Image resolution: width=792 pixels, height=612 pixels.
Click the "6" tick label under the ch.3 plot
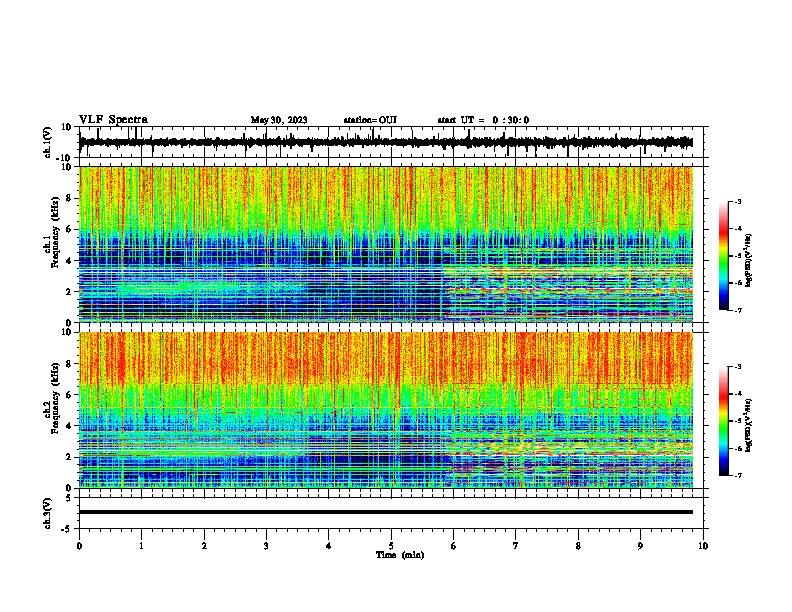point(454,546)
